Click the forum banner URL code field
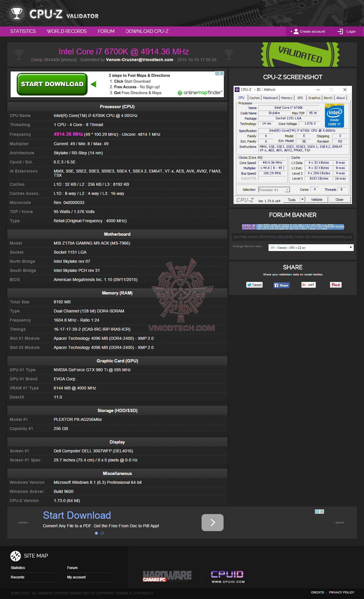364x599 pixels. click(x=293, y=237)
